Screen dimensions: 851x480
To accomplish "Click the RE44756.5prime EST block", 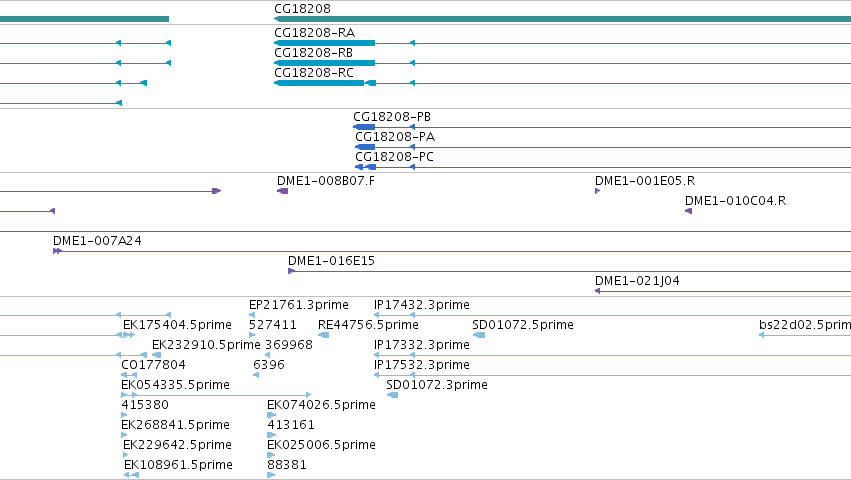I will pos(323,335).
